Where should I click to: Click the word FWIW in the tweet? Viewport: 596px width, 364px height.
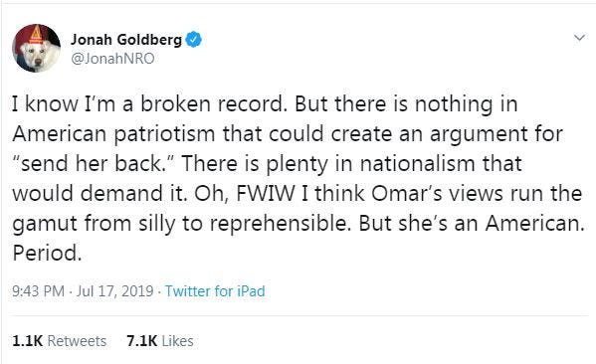click(x=266, y=193)
